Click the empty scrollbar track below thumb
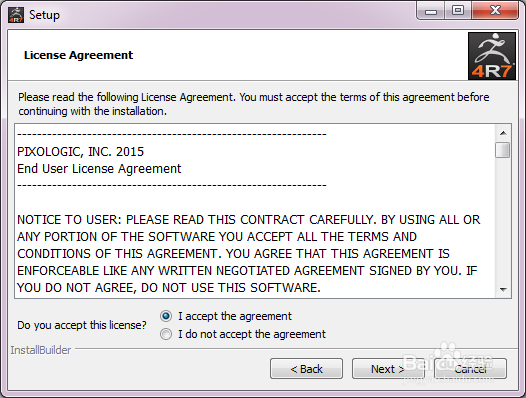 tap(503, 220)
